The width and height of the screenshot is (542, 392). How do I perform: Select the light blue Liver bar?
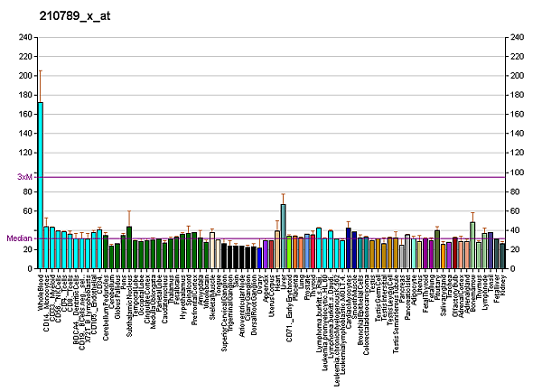pos(283,237)
